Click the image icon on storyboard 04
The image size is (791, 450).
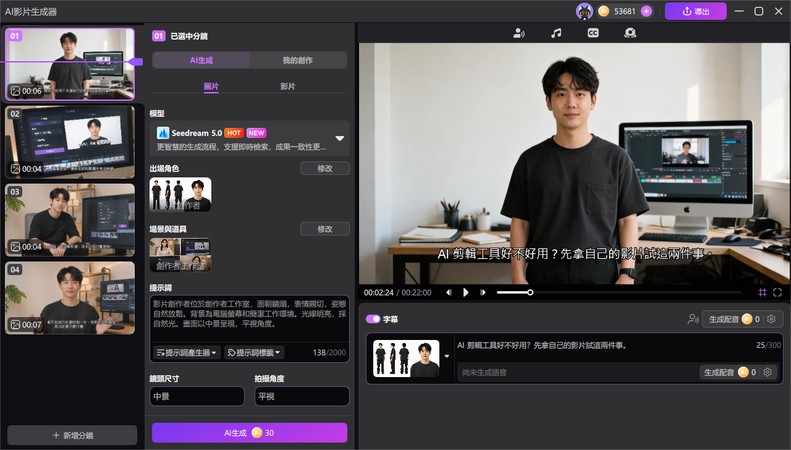coord(16,324)
